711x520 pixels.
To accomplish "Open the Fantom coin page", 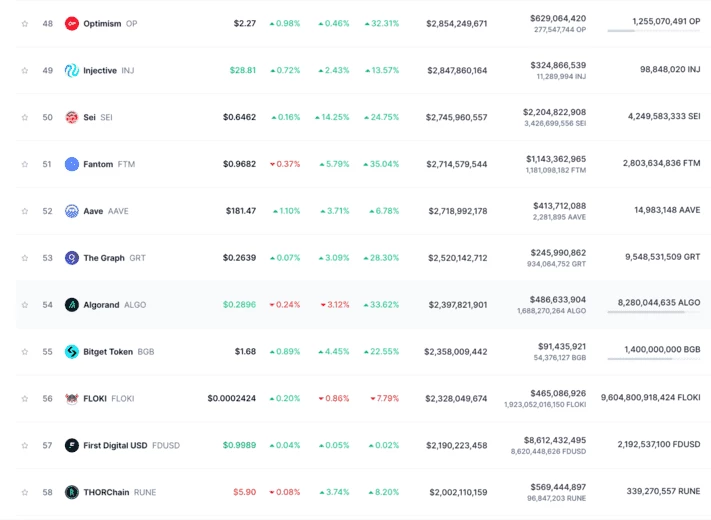I will pos(98,164).
